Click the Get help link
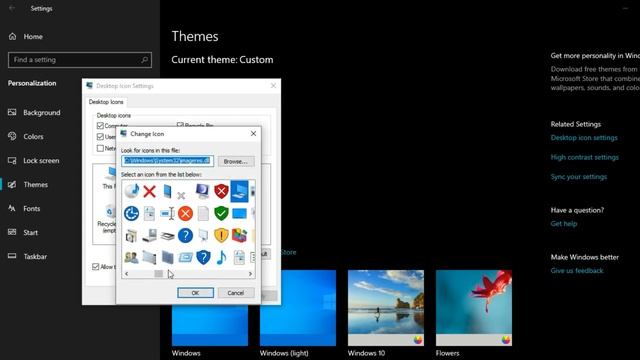The height and width of the screenshot is (360, 640). tap(564, 224)
